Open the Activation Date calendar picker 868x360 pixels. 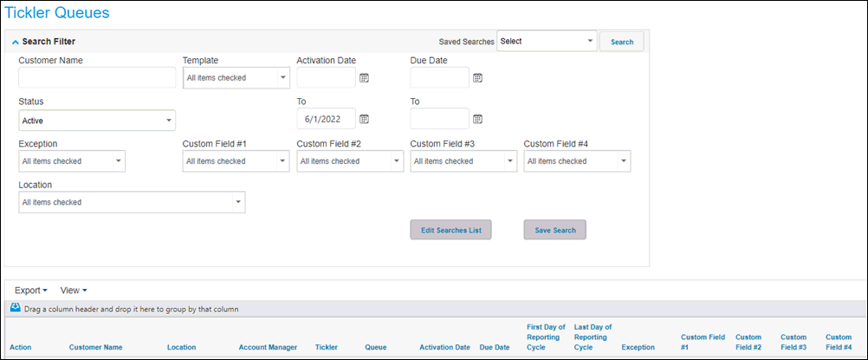click(364, 78)
